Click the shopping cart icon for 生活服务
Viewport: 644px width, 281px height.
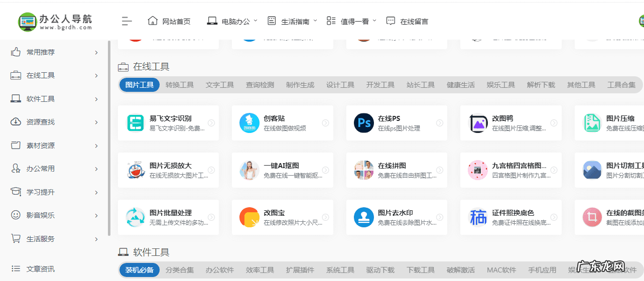(16, 239)
